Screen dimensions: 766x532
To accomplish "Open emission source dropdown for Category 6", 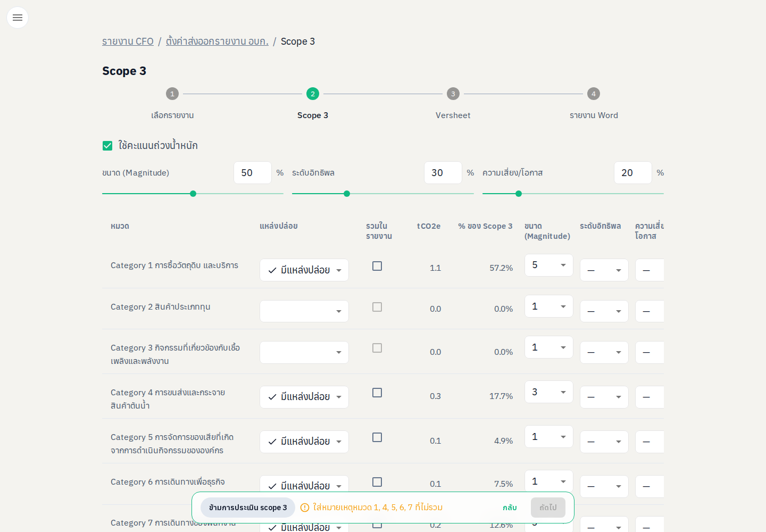I will [x=304, y=484].
